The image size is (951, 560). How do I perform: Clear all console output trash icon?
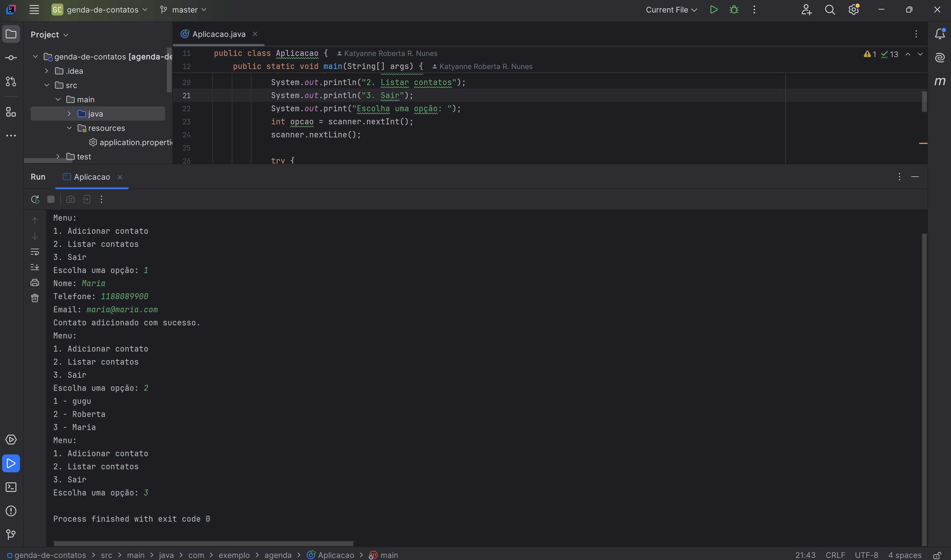pos(35,298)
